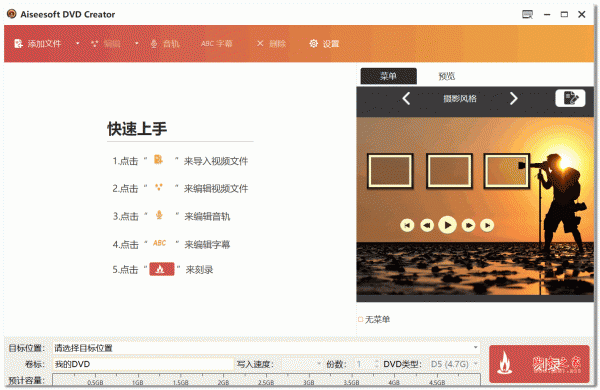Image resolution: width=600 pixels, height=390 pixels.
Task: Click the play button in menu preview
Action: (x=447, y=225)
